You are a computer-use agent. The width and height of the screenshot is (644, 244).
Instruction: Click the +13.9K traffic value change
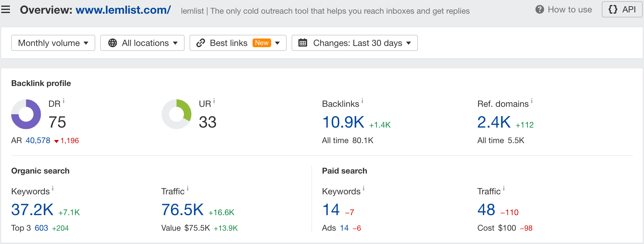226,228
